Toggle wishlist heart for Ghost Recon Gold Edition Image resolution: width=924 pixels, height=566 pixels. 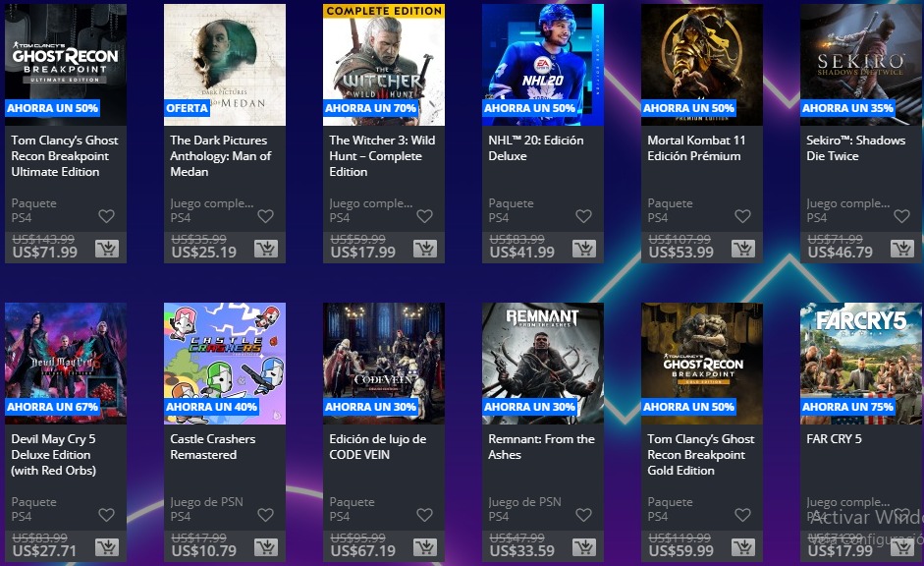pyautogui.click(x=742, y=515)
